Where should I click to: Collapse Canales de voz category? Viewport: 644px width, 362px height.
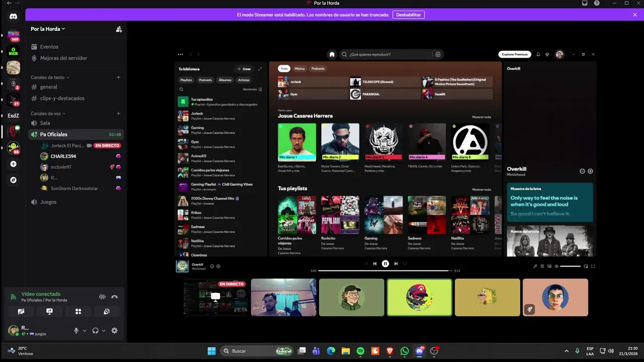click(x=48, y=114)
